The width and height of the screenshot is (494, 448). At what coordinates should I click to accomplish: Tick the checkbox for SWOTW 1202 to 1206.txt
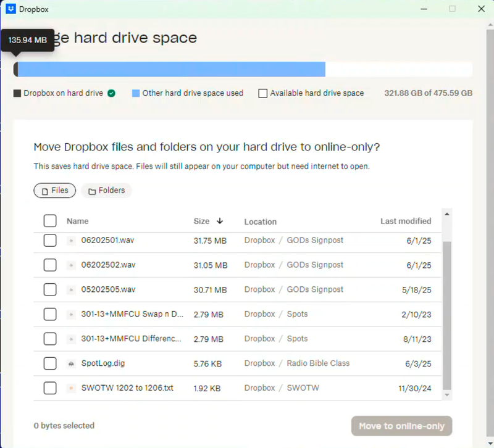50,389
